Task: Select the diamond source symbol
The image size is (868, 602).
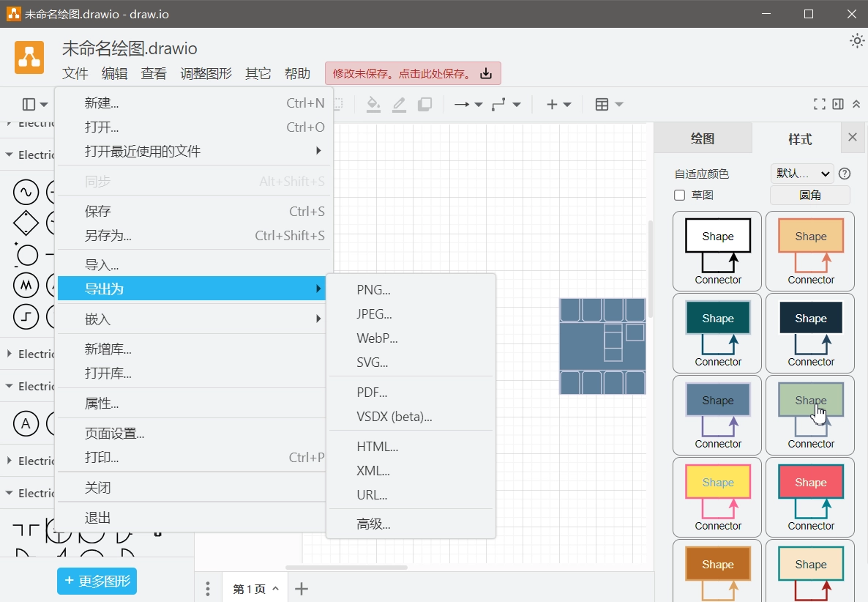Action: (26, 223)
